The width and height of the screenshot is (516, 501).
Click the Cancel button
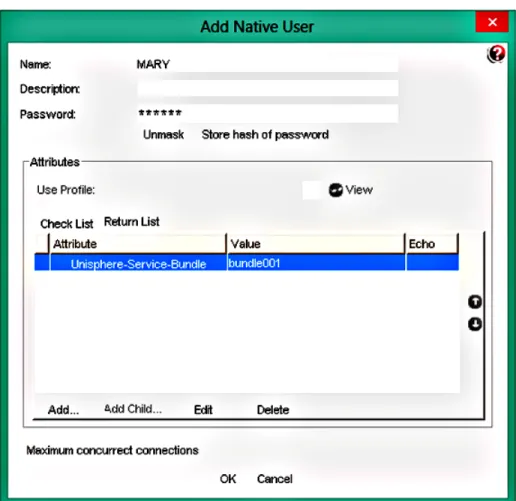click(x=275, y=479)
